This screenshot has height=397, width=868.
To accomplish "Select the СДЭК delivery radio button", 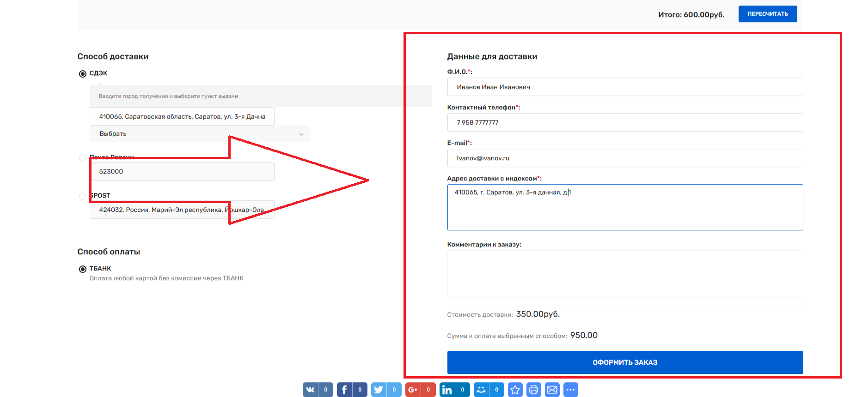I will coord(83,74).
